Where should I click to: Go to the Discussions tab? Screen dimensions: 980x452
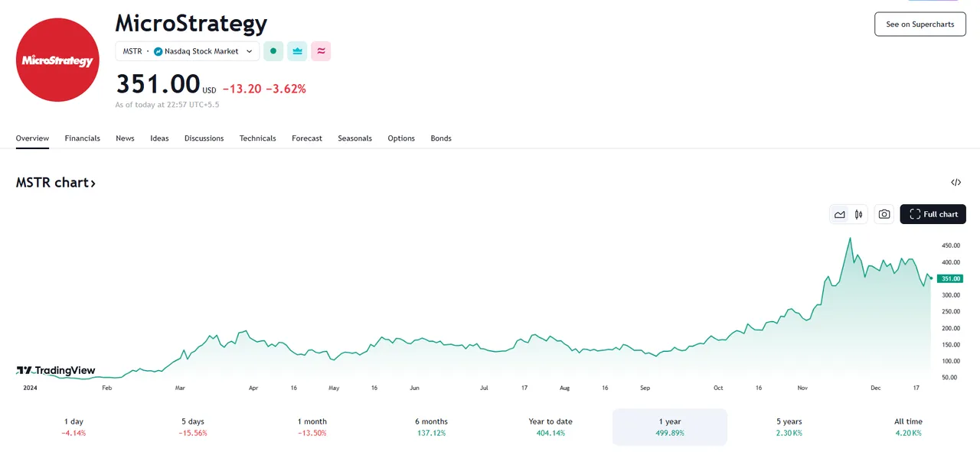(x=204, y=138)
